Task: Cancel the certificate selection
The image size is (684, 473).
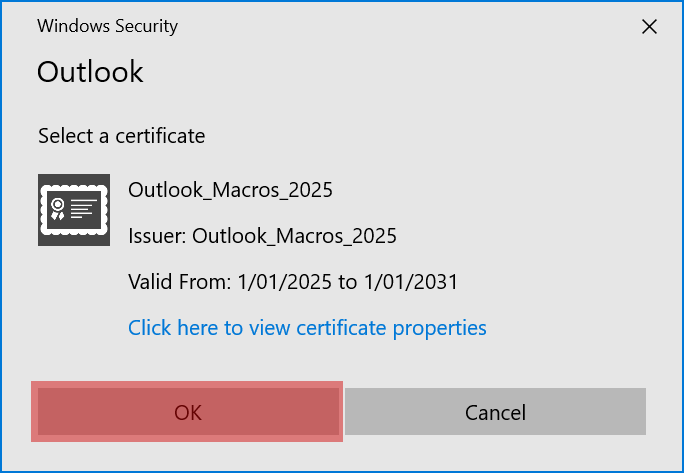Action: (x=495, y=412)
